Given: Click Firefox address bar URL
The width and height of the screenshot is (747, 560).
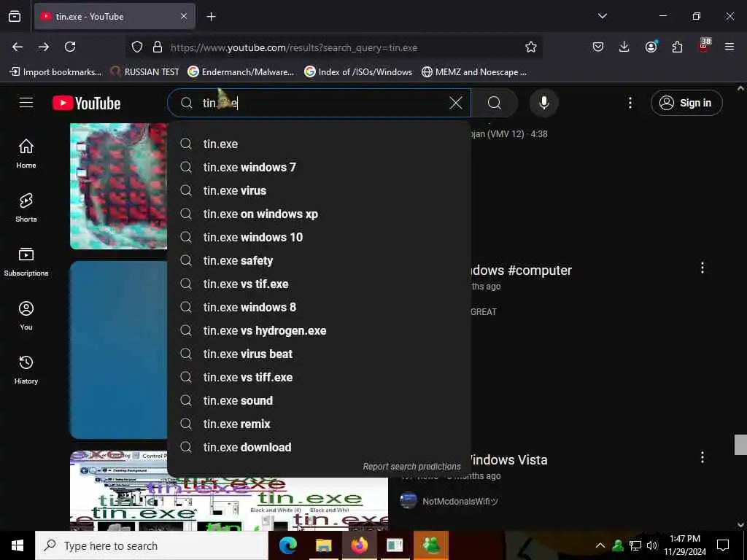Looking at the screenshot, I should (x=294, y=47).
